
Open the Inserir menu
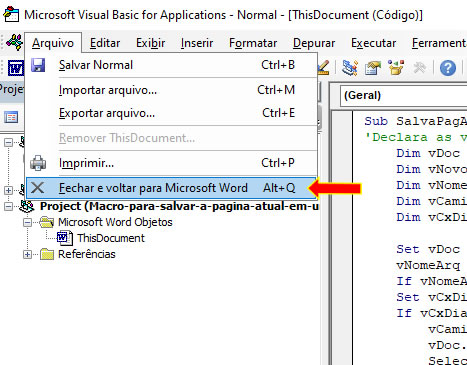point(197,43)
